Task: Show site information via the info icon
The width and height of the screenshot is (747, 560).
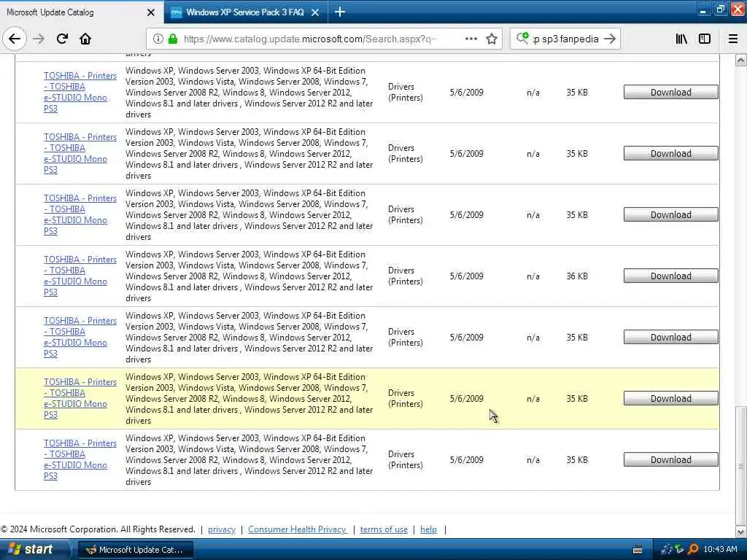Action: point(158,39)
